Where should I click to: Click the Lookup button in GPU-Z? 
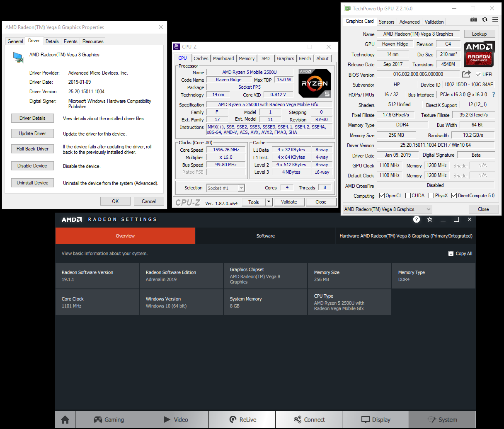click(x=479, y=34)
